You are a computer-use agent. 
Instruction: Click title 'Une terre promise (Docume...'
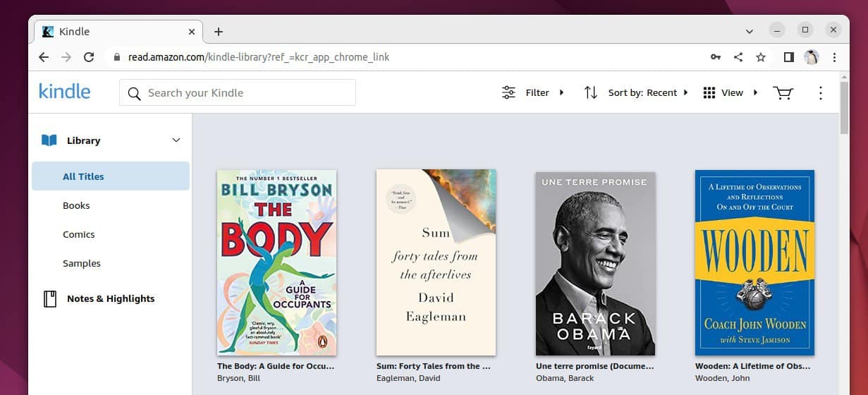click(595, 366)
